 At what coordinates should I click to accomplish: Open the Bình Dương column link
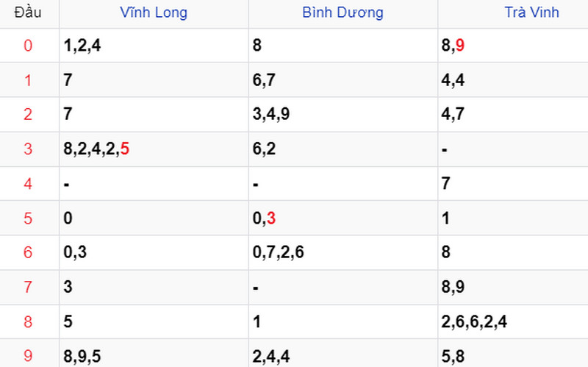[x=343, y=13]
